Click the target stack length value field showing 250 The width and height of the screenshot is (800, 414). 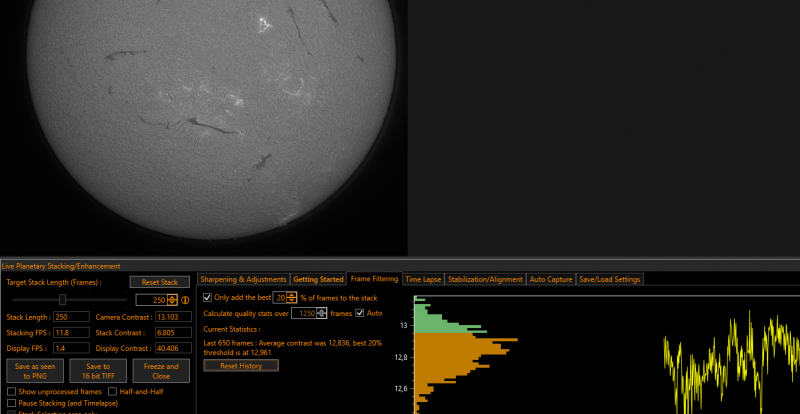pos(152,300)
